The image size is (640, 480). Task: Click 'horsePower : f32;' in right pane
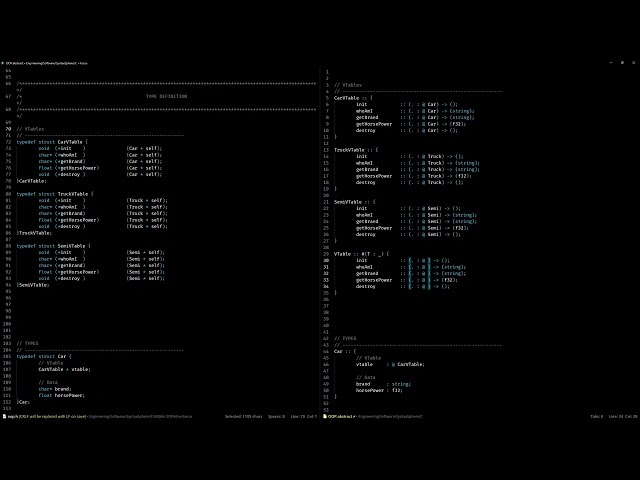pos(379,390)
